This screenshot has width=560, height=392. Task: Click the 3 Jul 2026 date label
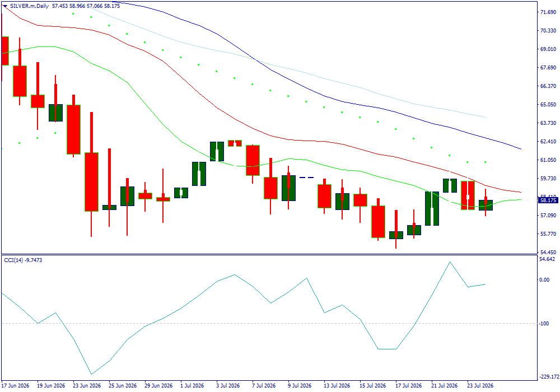[228, 386]
